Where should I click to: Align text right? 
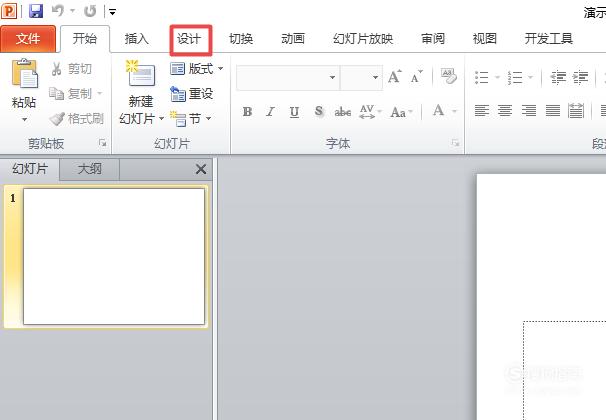tap(529, 111)
